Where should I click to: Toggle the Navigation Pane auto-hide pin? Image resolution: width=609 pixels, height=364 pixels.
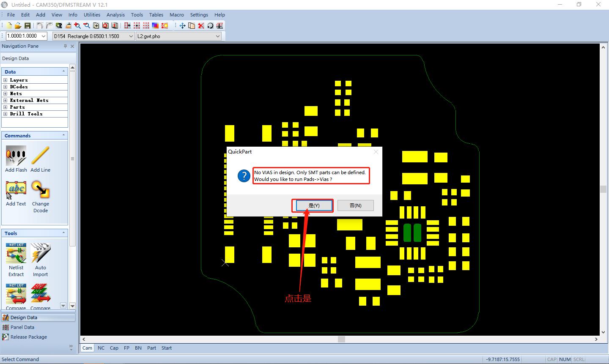(x=65, y=46)
